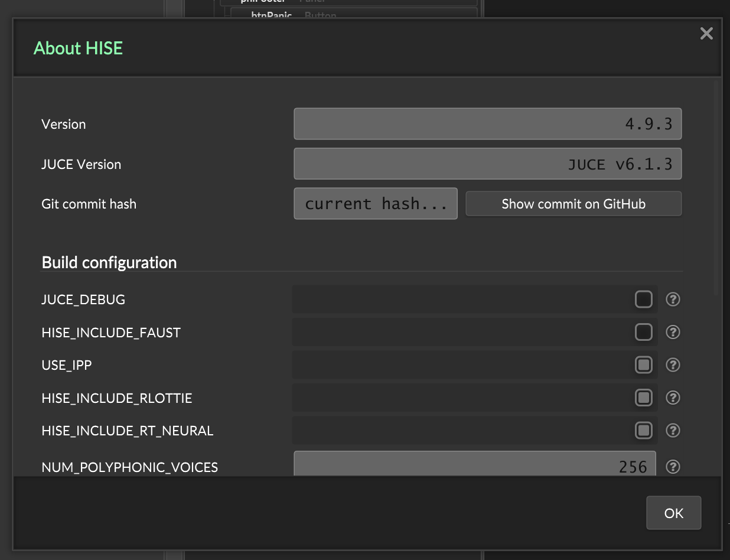This screenshot has width=730, height=560.
Task: Enable the HISE_INCLUDE_FAUST checkbox
Action: point(643,332)
